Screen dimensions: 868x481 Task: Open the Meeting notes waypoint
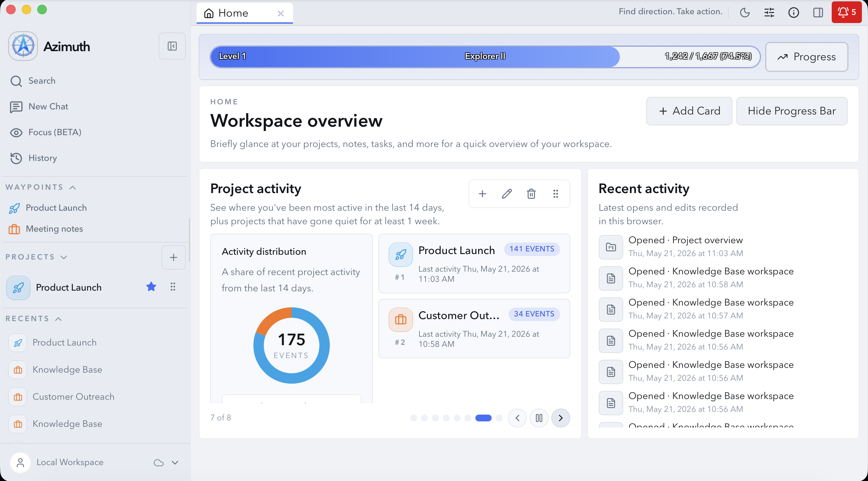[x=95, y=229]
